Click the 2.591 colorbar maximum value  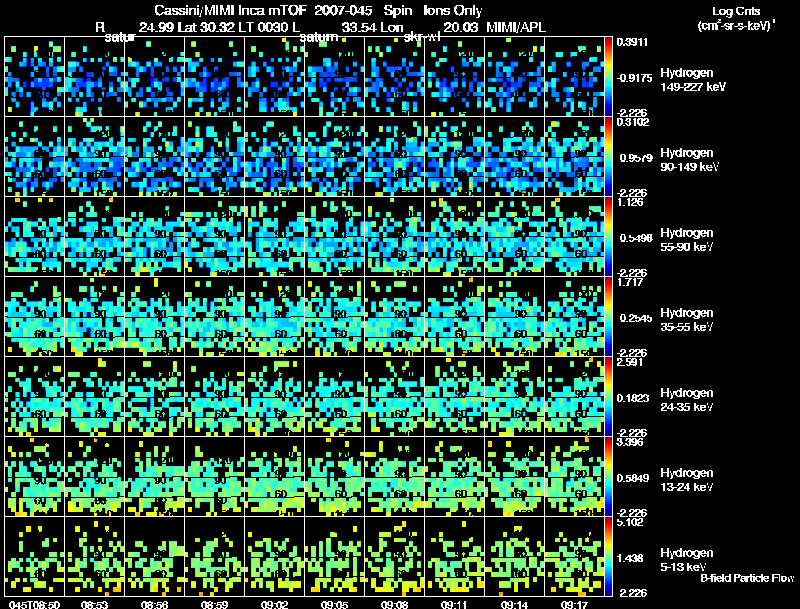point(630,363)
